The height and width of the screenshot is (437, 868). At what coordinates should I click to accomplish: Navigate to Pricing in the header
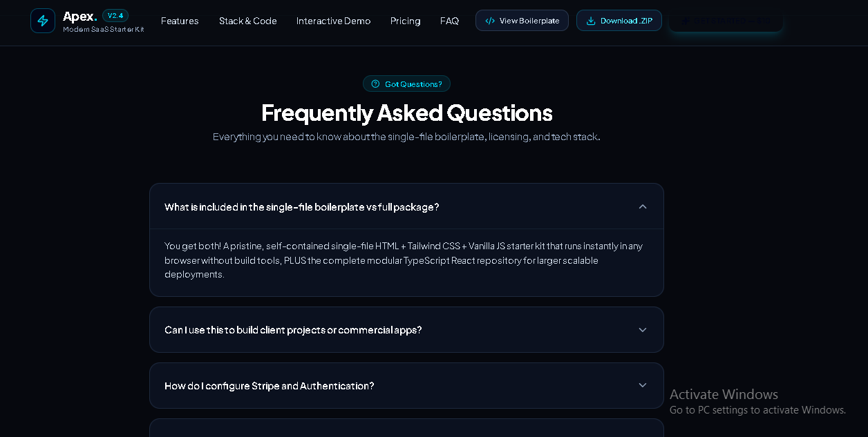(406, 21)
